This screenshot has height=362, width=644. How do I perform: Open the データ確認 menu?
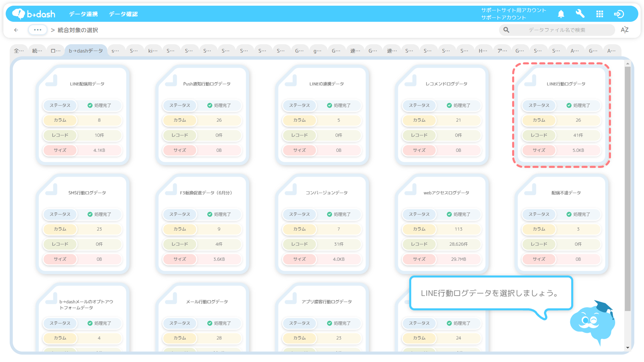(x=123, y=14)
